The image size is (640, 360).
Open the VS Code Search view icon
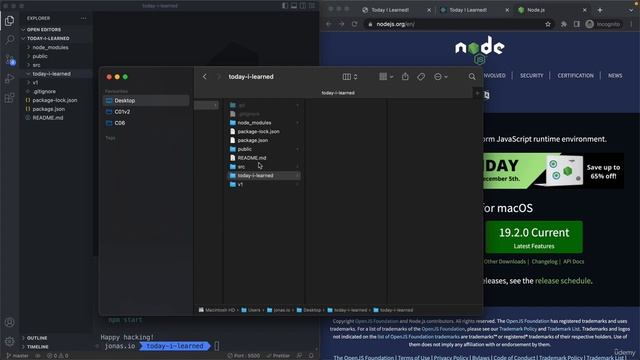pos(9,40)
